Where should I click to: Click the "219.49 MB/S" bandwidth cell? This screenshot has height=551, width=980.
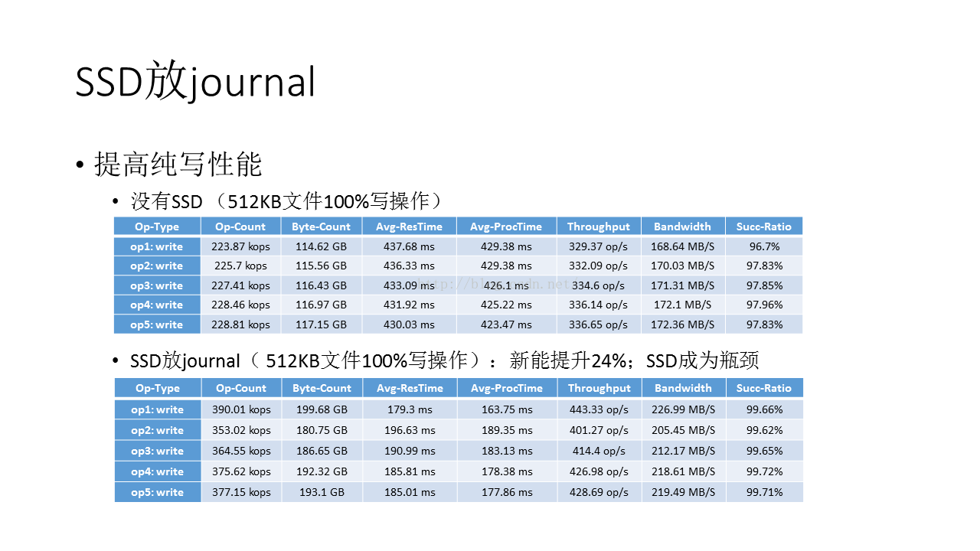(x=683, y=492)
